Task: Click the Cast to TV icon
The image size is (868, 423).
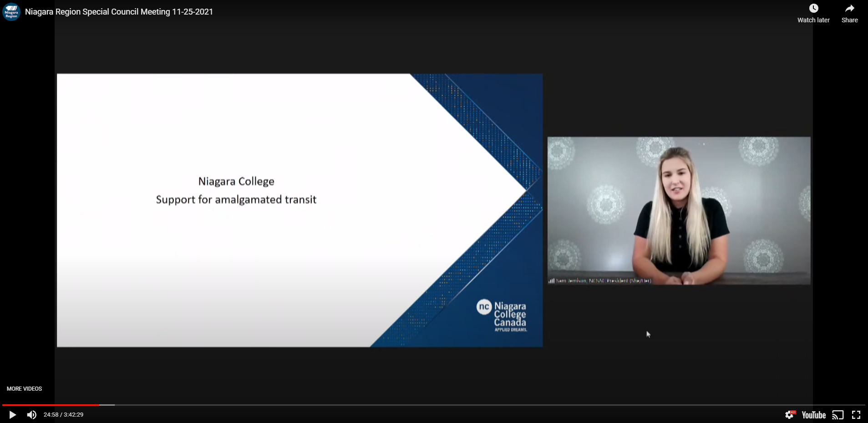Action: pos(838,415)
